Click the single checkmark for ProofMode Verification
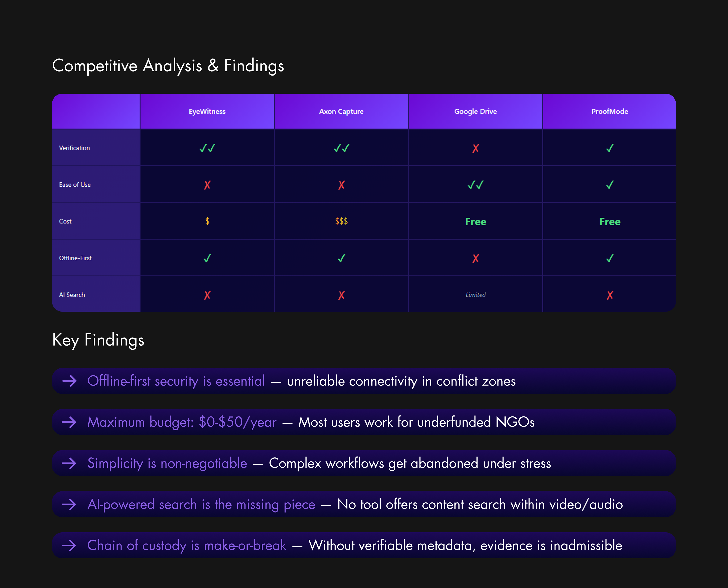The width and height of the screenshot is (728, 588). click(x=610, y=148)
